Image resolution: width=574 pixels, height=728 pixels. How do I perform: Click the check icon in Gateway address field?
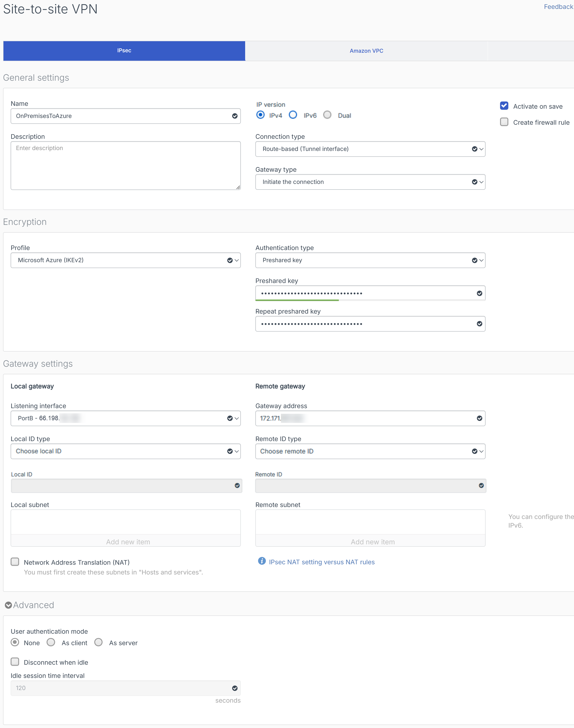coord(479,418)
